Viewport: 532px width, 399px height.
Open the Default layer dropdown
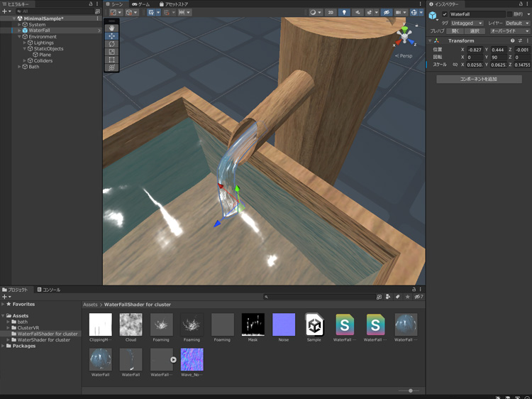(x=516, y=23)
